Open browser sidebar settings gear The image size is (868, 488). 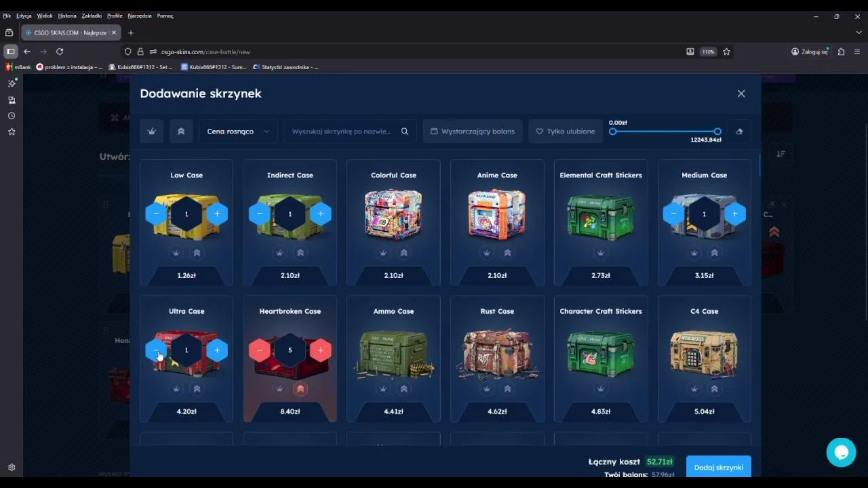click(12, 468)
